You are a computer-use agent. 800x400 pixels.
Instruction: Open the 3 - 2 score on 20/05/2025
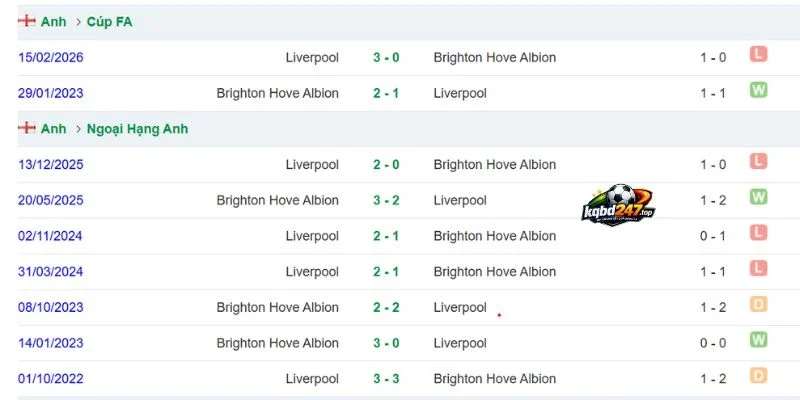386,201
